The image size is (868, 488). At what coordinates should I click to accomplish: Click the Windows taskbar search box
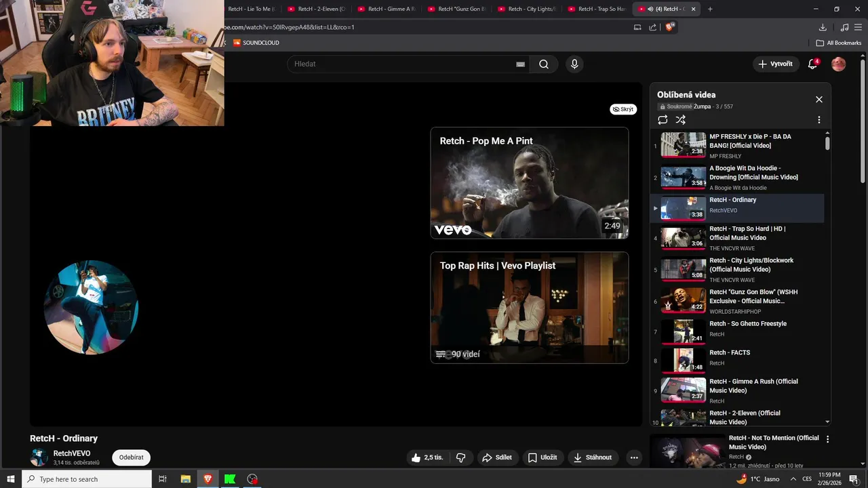(87, 479)
